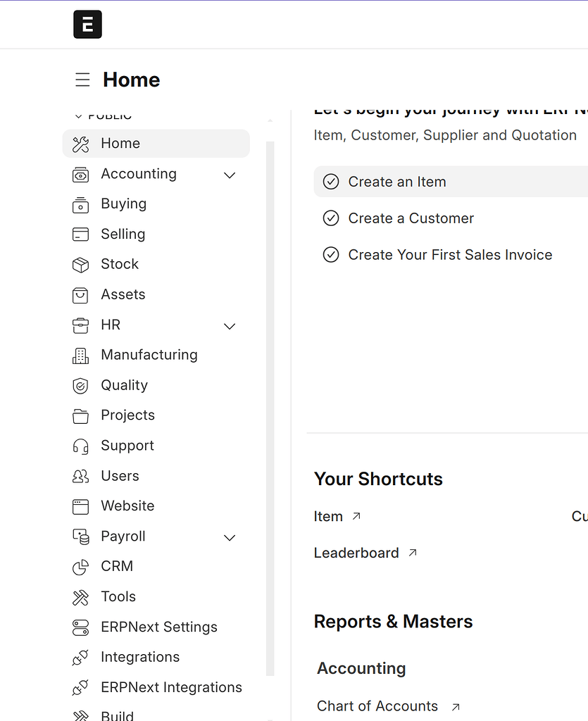
Task: Open the Leaderboard shortcut
Action: point(356,553)
